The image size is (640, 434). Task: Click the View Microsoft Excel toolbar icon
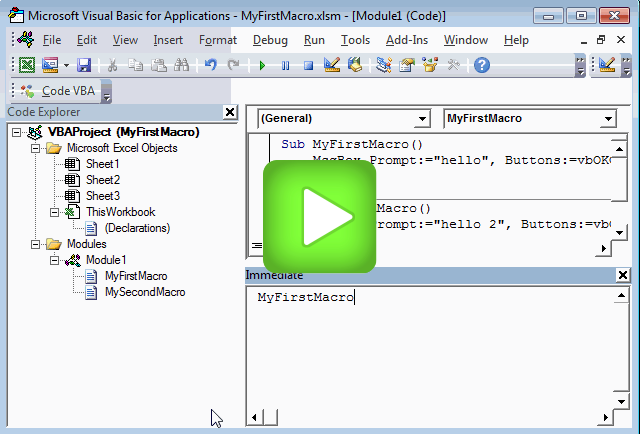tap(27, 65)
